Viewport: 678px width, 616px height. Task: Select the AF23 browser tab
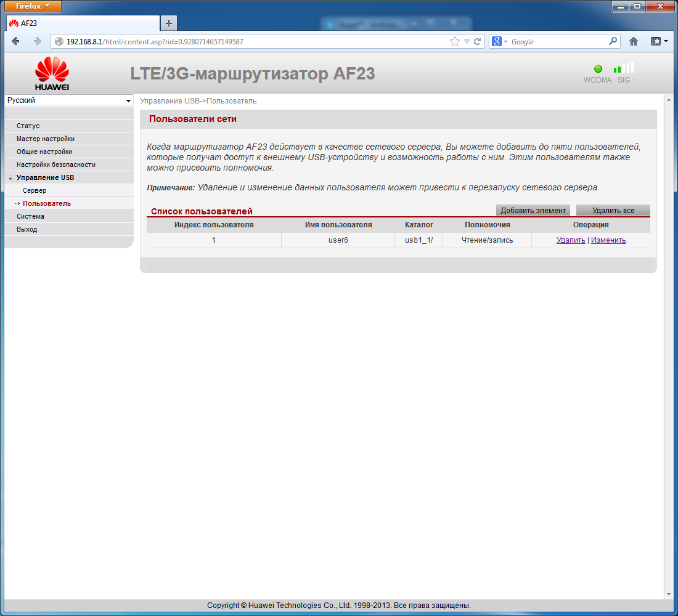pos(83,23)
